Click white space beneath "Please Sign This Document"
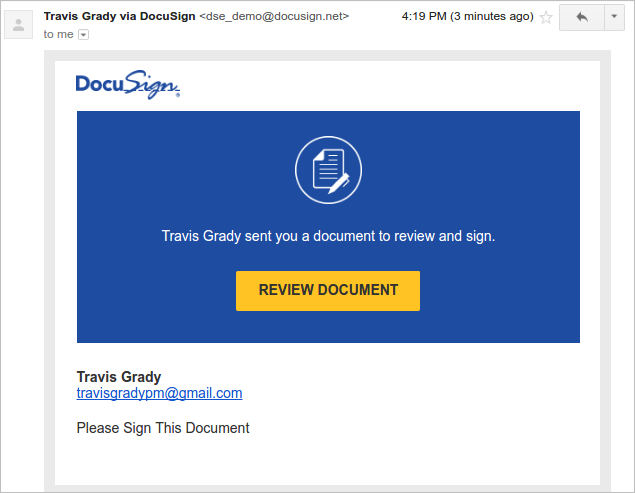 coord(327,462)
